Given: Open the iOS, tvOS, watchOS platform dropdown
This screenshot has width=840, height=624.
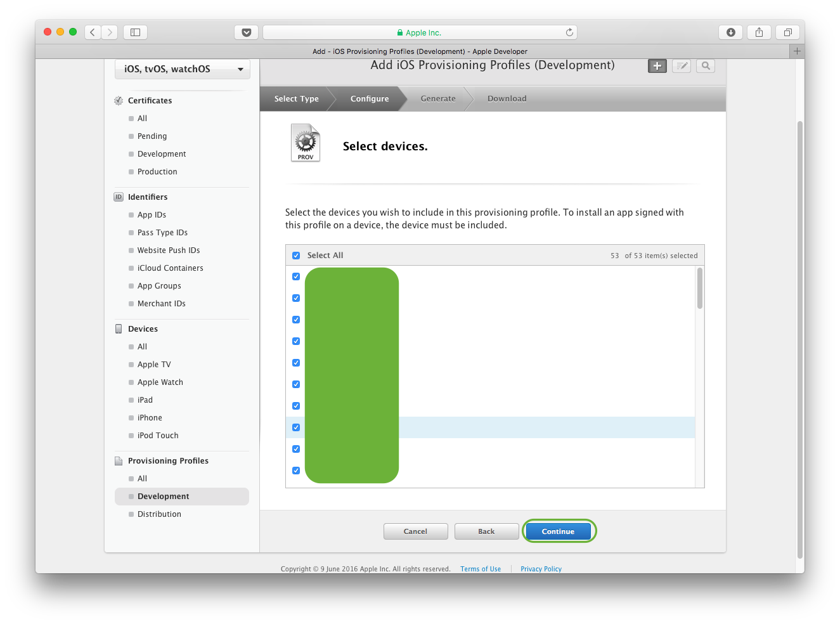Looking at the screenshot, I should (x=183, y=69).
